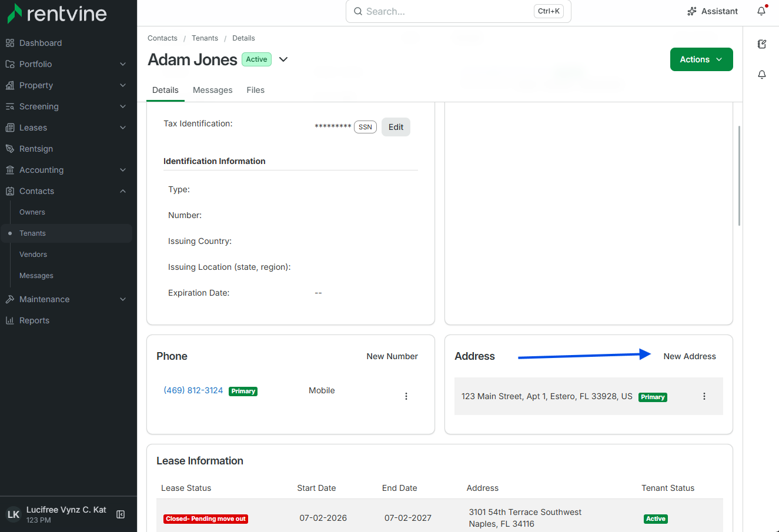
Task: Click New Address in Address card
Action: point(690,356)
